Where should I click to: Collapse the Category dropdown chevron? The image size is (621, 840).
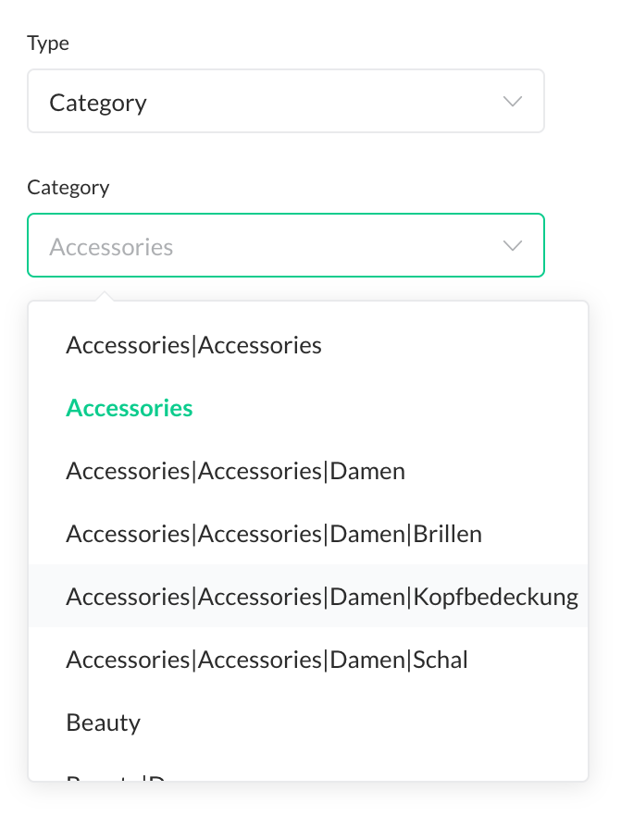coord(512,246)
